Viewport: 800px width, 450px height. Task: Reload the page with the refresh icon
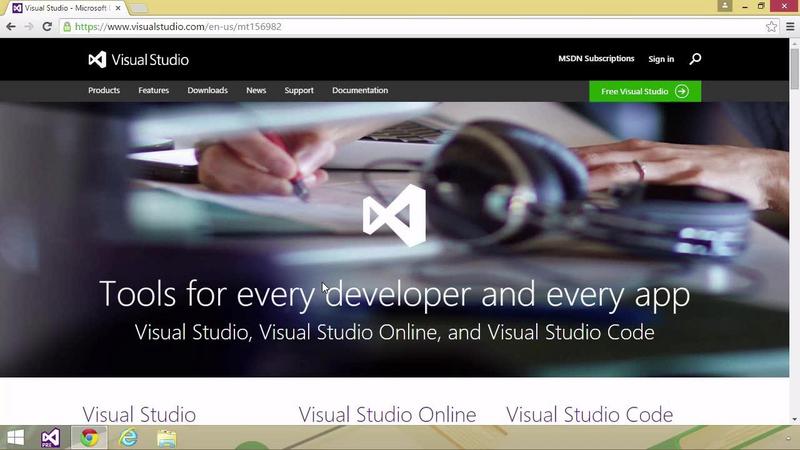tap(47, 27)
